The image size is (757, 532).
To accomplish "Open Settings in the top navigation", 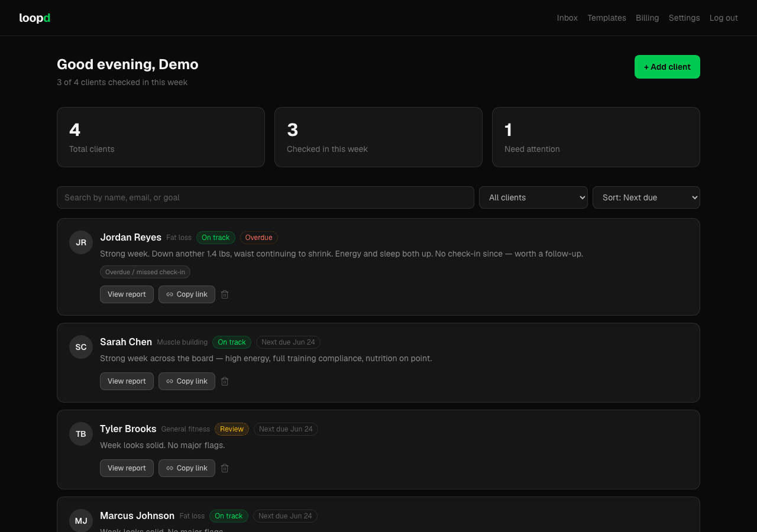I will [x=684, y=18].
